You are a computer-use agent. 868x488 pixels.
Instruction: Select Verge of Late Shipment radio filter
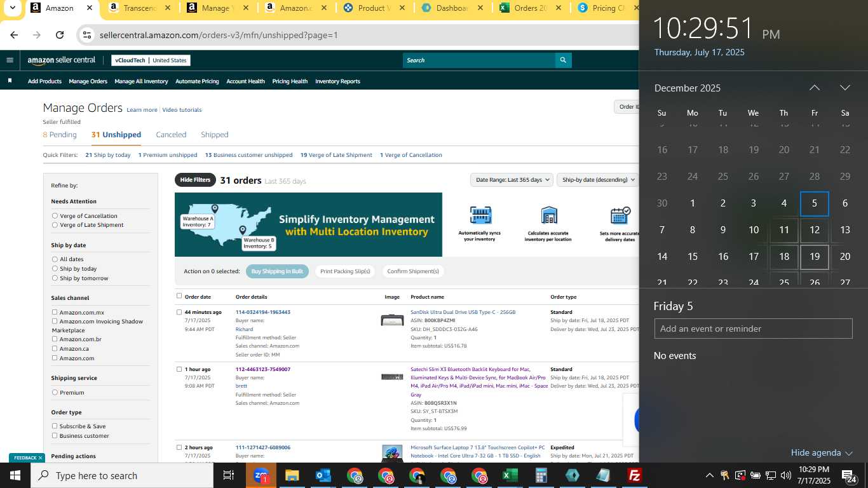pos(55,225)
